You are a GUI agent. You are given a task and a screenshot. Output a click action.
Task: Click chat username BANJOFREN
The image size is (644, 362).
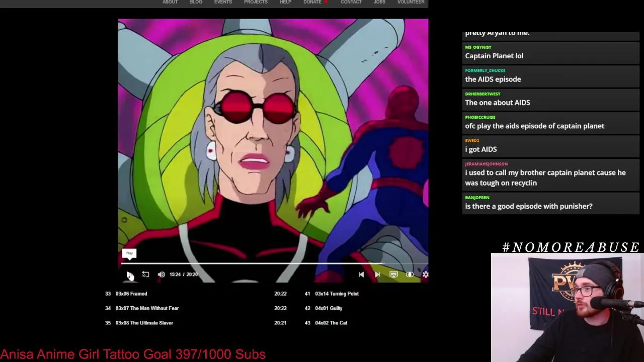point(477,198)
